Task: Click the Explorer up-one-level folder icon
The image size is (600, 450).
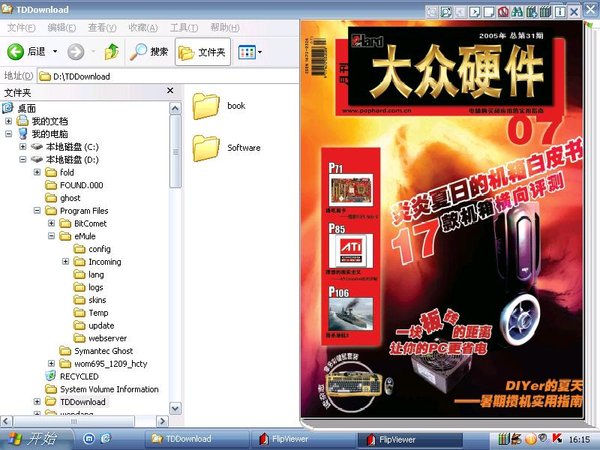Action: coord(112,51)
